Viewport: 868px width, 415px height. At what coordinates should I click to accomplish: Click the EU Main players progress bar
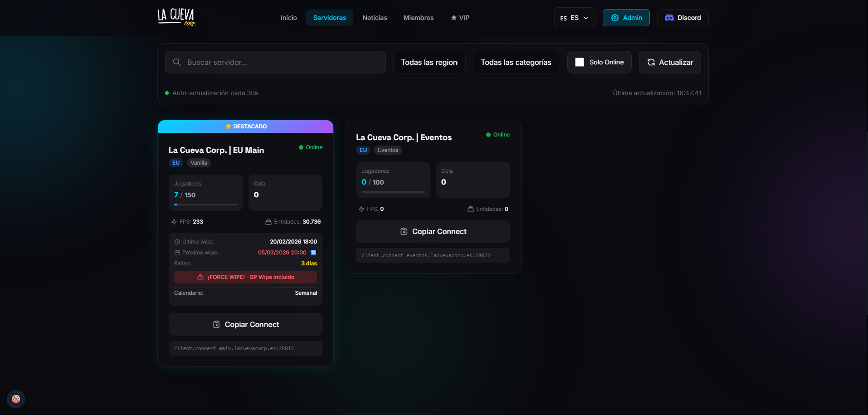(x=206, y=205)
